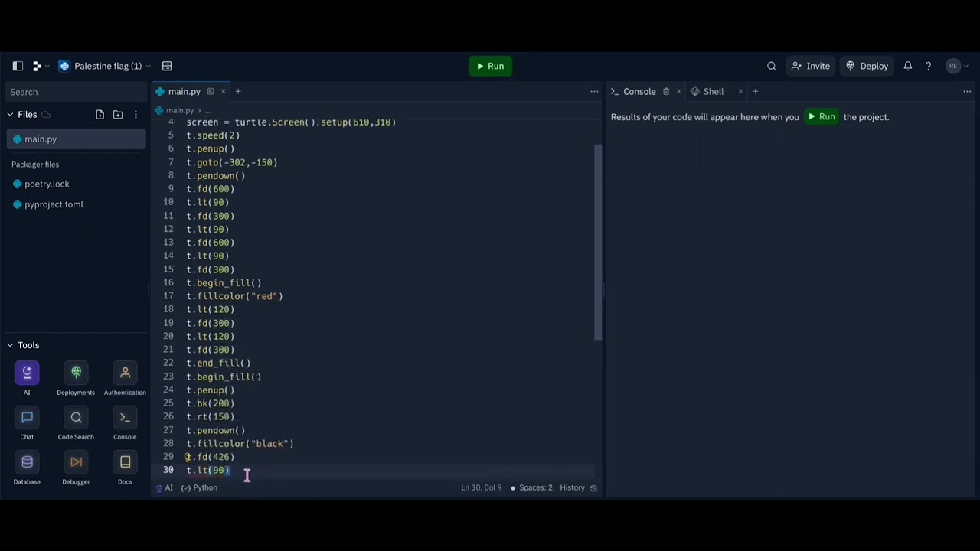Click the Invite button
Image resolution: width=980 pixels, height=551 pixels.
pos(811,66)
